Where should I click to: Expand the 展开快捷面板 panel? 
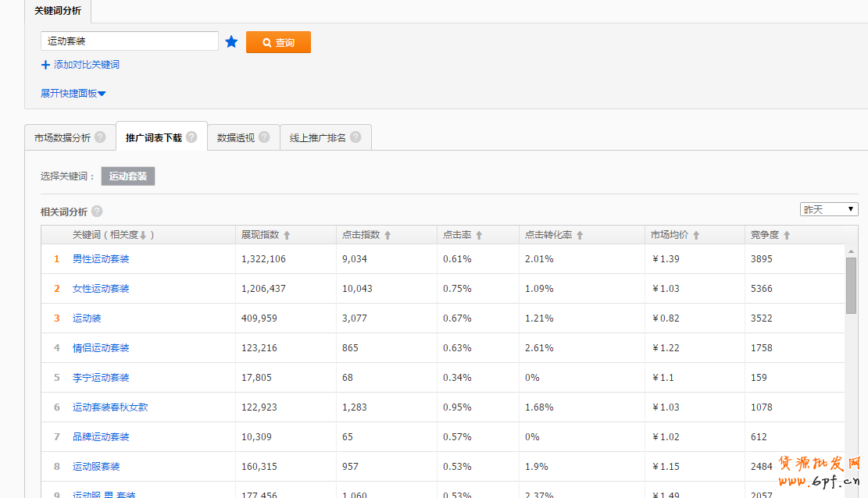73,94
